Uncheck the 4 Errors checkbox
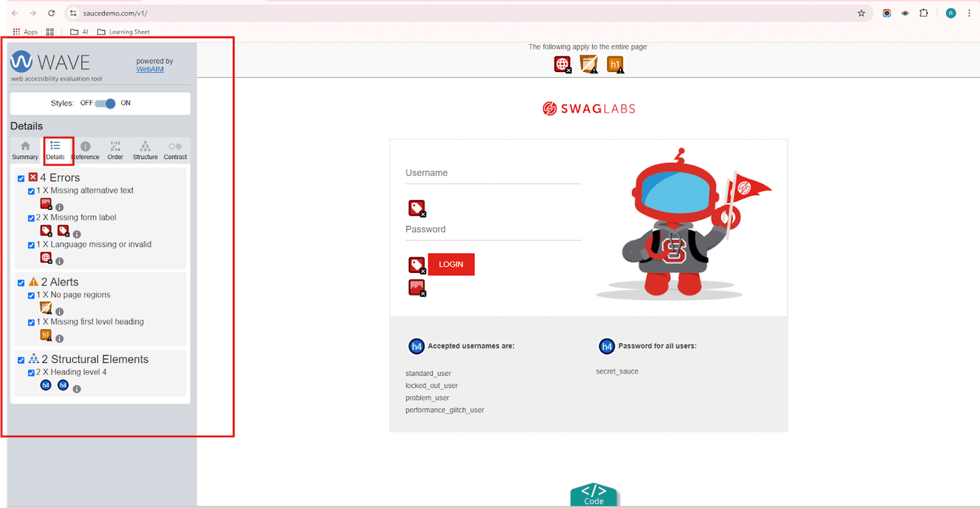Viewport: 980px width, 508px height. tap(21, 178)
